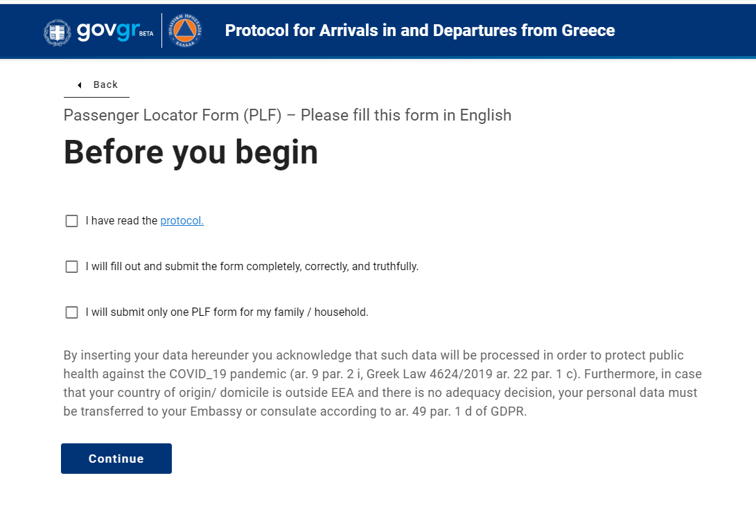Click the empty area right of the header title
The height and width of the screenshot is (532, 756).
pos(685,30)
